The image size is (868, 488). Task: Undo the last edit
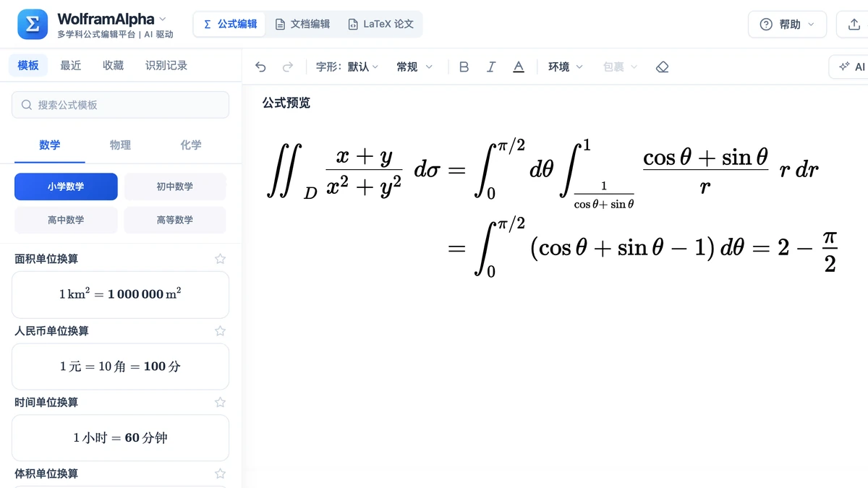tap(261, 67)
